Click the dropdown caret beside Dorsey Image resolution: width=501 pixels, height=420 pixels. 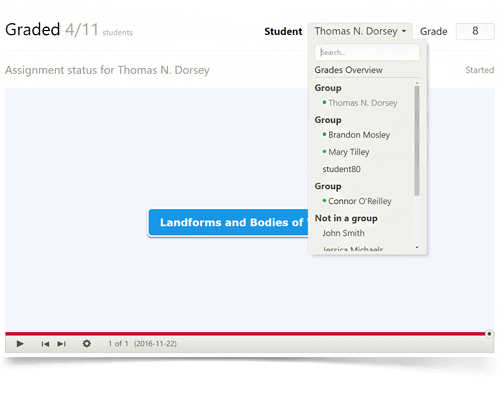tap(404, 31)
